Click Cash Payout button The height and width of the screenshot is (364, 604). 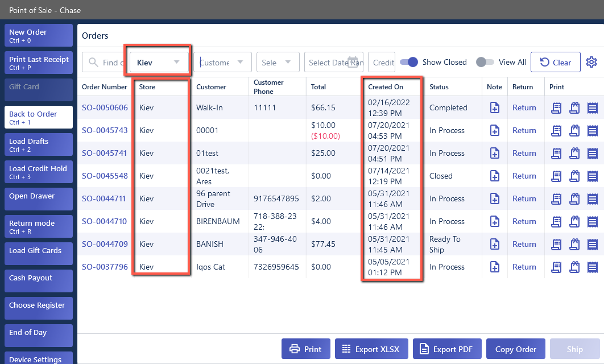pos(39,281)
